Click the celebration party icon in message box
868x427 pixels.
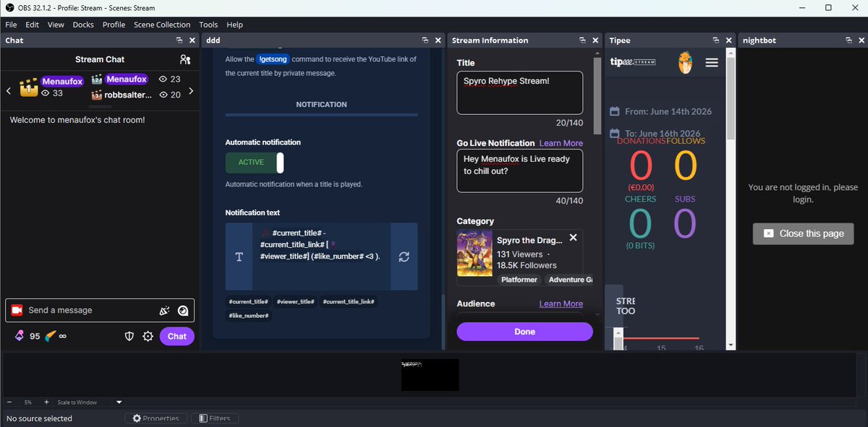click(x=164, y=311)
